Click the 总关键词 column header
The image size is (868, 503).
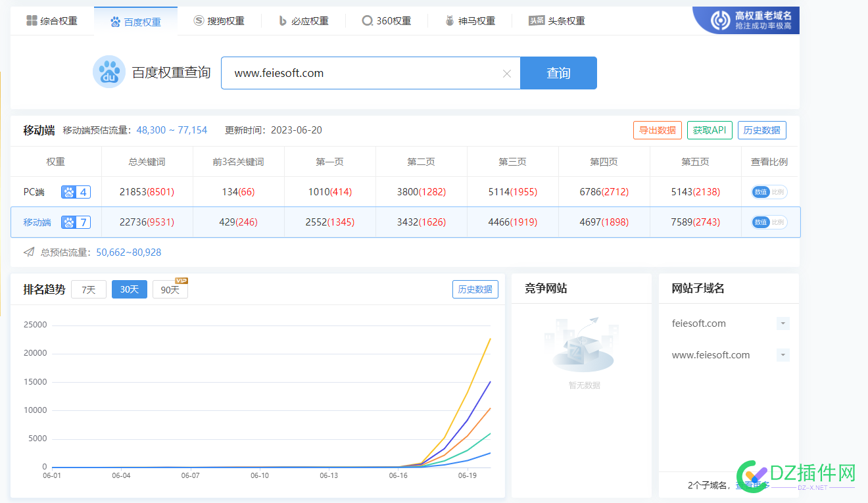click(x=147, y=162)
